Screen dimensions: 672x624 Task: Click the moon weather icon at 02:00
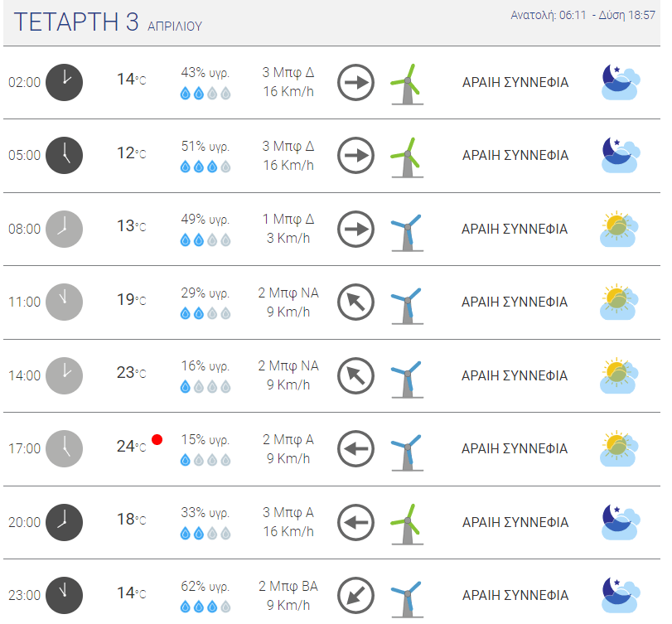[621, 82]
